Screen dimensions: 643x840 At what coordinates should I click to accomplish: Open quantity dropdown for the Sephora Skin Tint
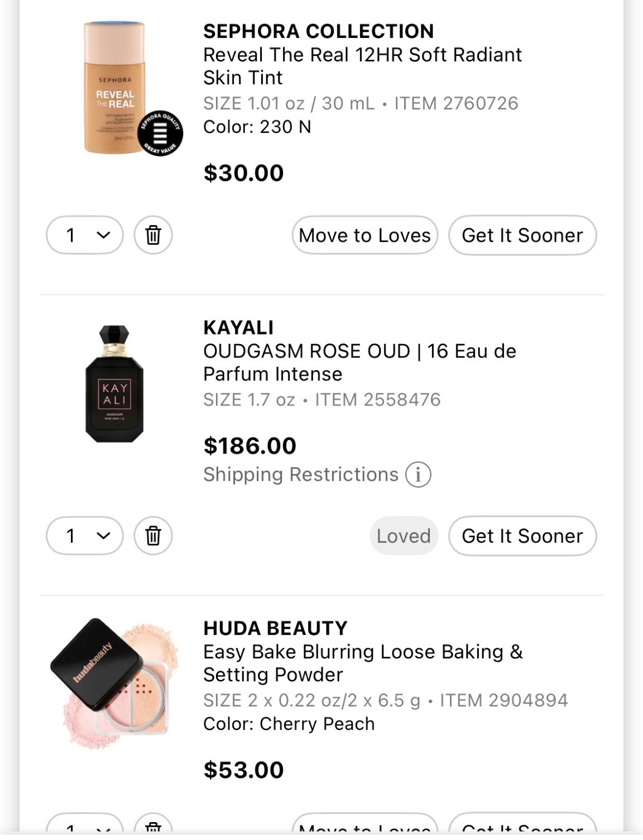coord(84,235)
